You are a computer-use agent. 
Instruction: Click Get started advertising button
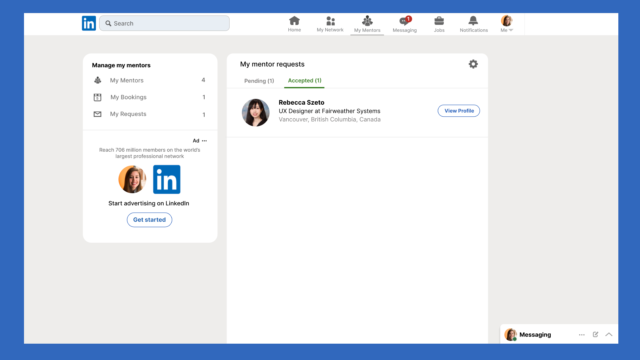coord(149,220)
